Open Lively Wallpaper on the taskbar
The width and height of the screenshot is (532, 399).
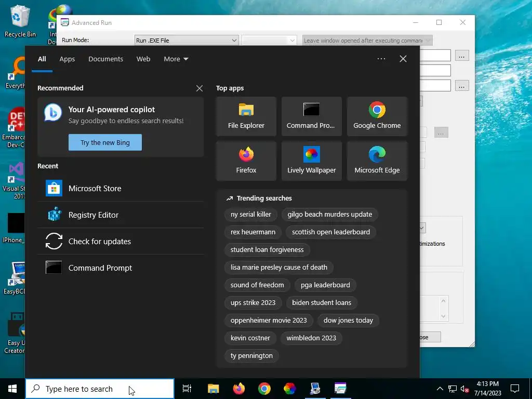290,389
